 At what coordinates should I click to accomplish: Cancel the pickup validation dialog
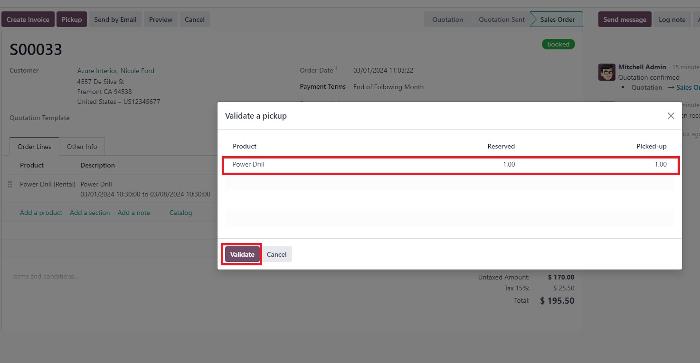coord(276,255)
